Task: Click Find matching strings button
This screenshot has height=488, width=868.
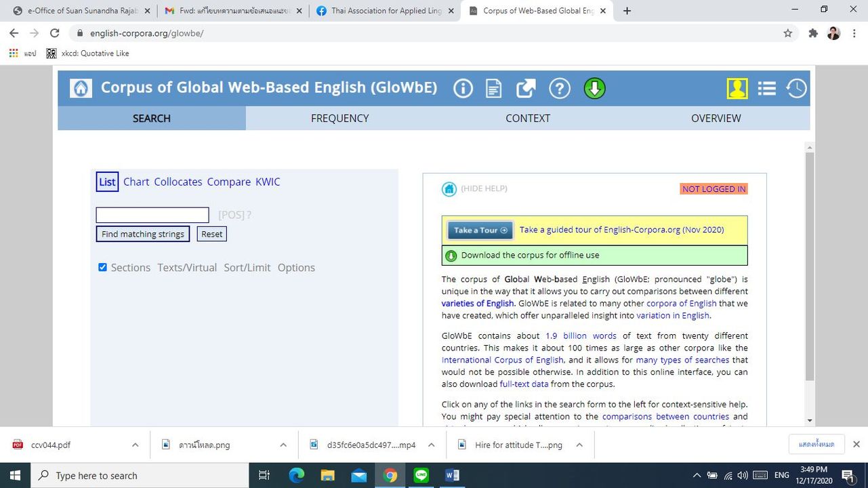Action: pos(143,234)
